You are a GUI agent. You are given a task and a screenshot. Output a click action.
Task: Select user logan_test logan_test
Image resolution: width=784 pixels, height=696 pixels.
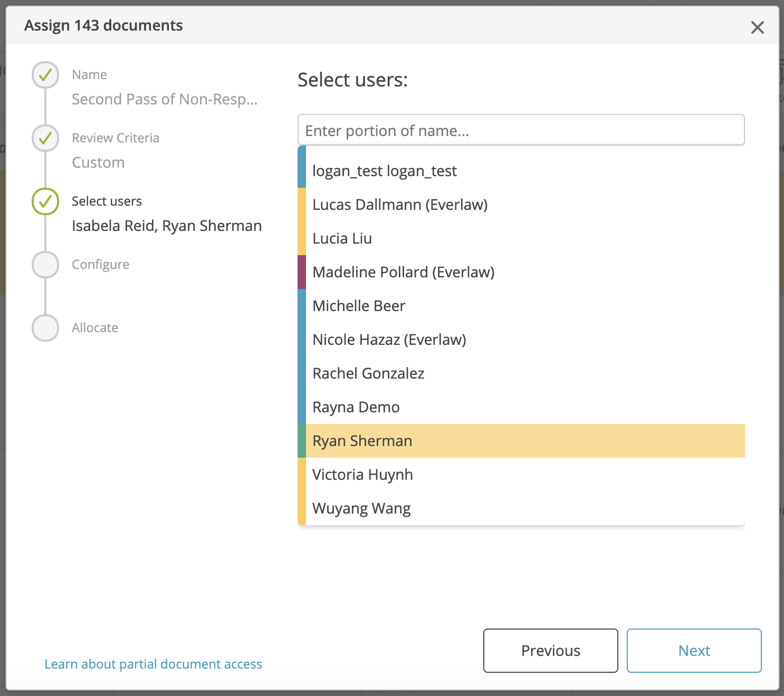click(521, 171)
